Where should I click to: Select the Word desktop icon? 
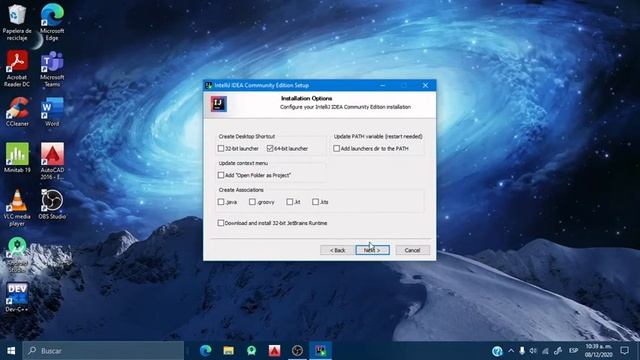[52, 111]
